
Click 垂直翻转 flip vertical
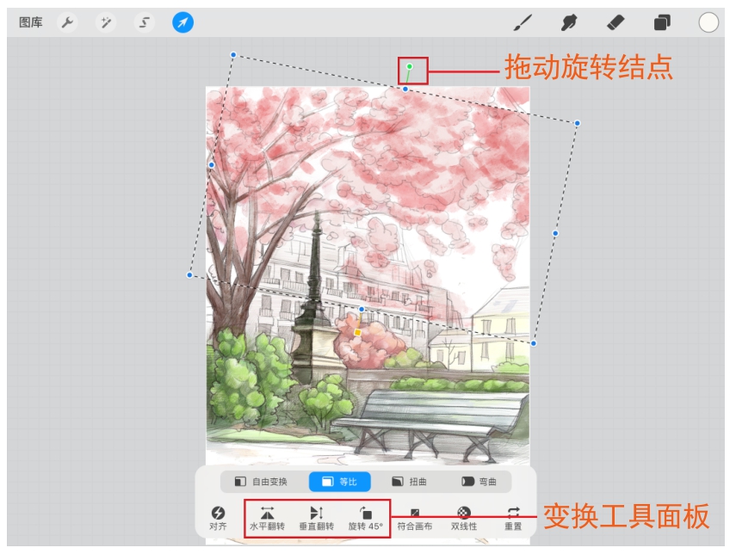click(317, 518)
